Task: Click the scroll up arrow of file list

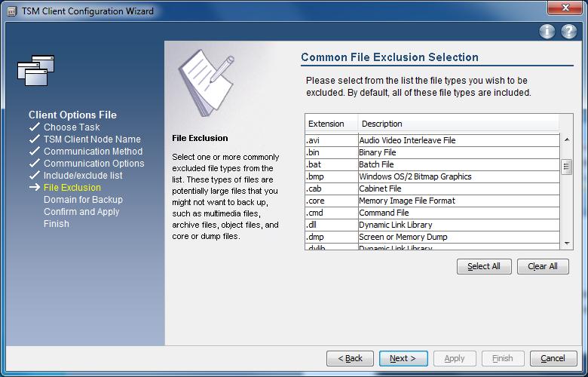Action: 567,140
